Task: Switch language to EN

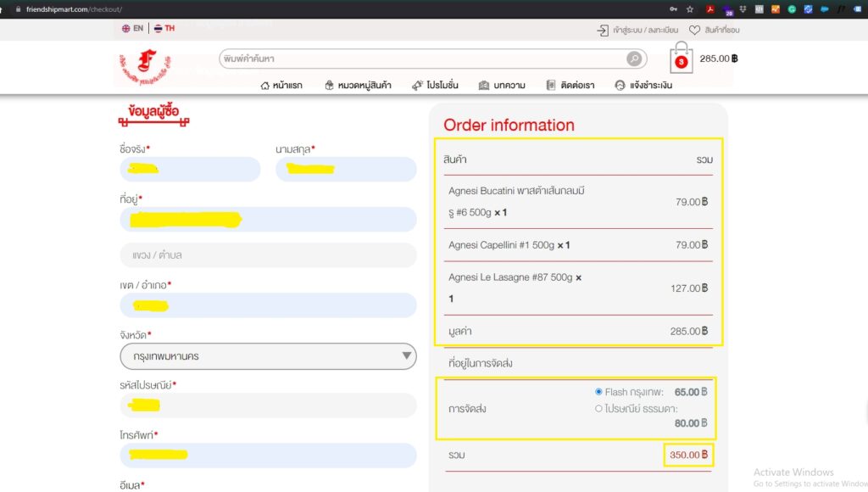Action: point(132,28)
